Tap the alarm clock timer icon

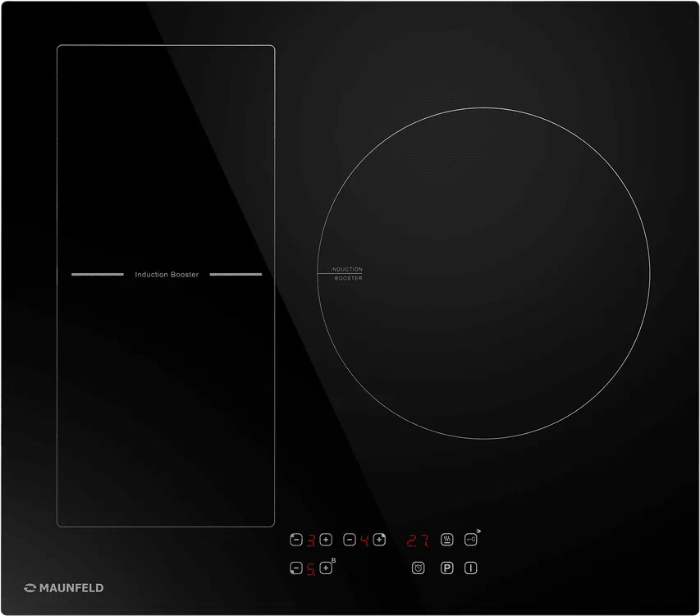pos(419,568)
